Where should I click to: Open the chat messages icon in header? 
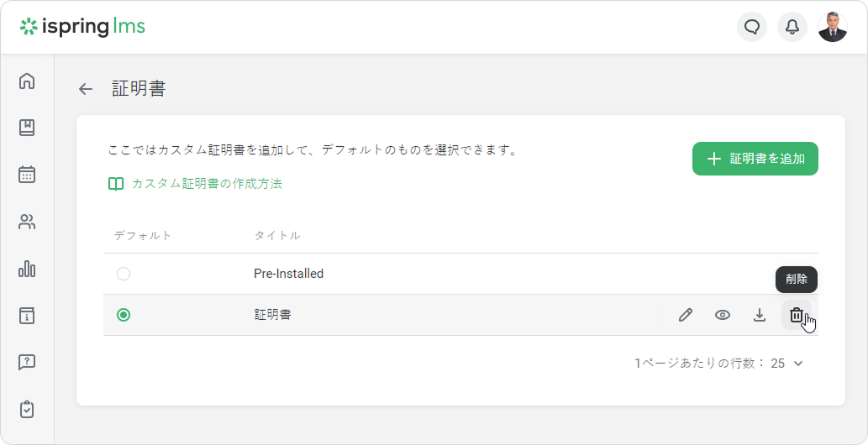tap(752, 27)
